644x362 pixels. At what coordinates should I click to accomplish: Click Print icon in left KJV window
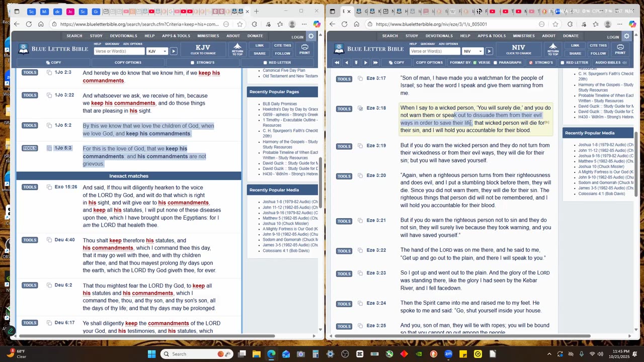[304, 49]
